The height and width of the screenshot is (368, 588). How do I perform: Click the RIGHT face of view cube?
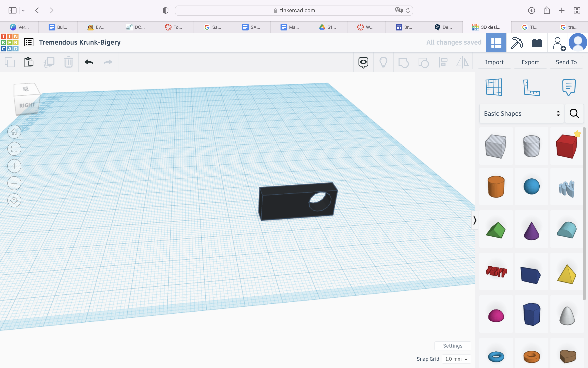[x=27, y=105]
